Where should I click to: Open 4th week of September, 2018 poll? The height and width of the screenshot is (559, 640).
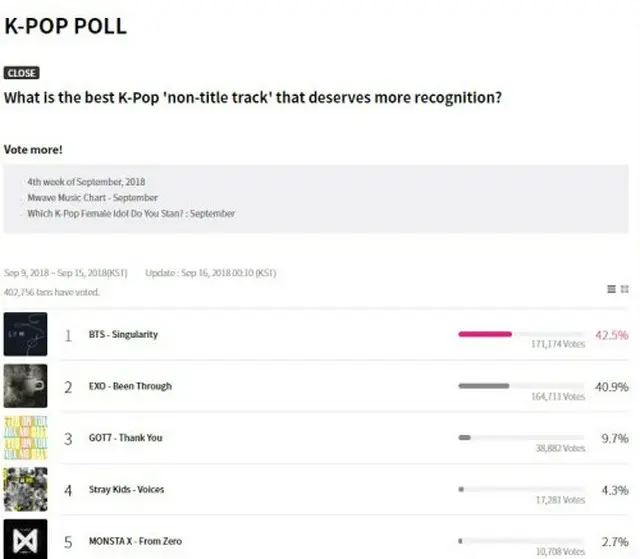pyautogui.click(x=86, y=182)
